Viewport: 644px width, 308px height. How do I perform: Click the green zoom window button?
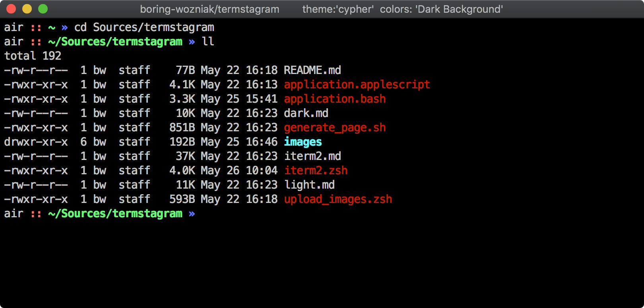tap(43, 9)
